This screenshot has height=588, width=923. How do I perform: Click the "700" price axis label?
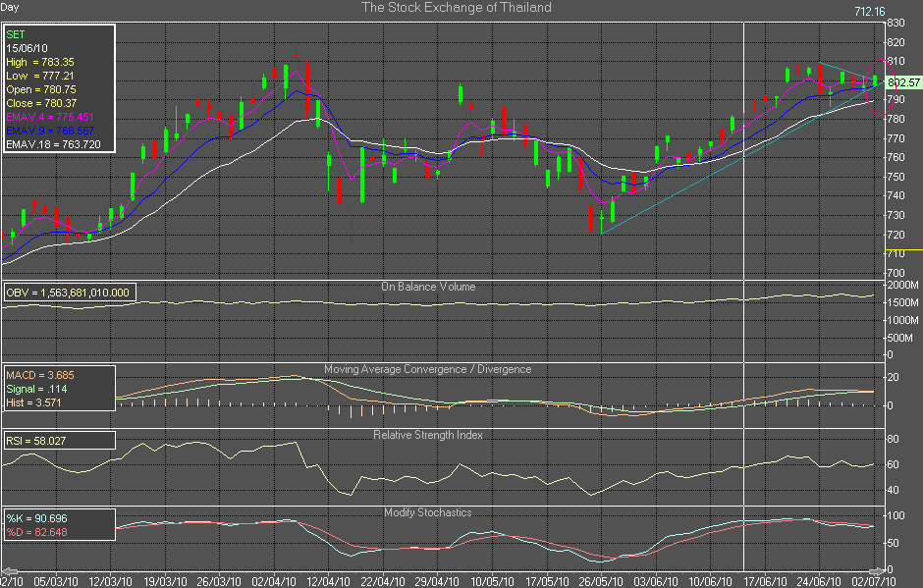[x=896, y=273]
